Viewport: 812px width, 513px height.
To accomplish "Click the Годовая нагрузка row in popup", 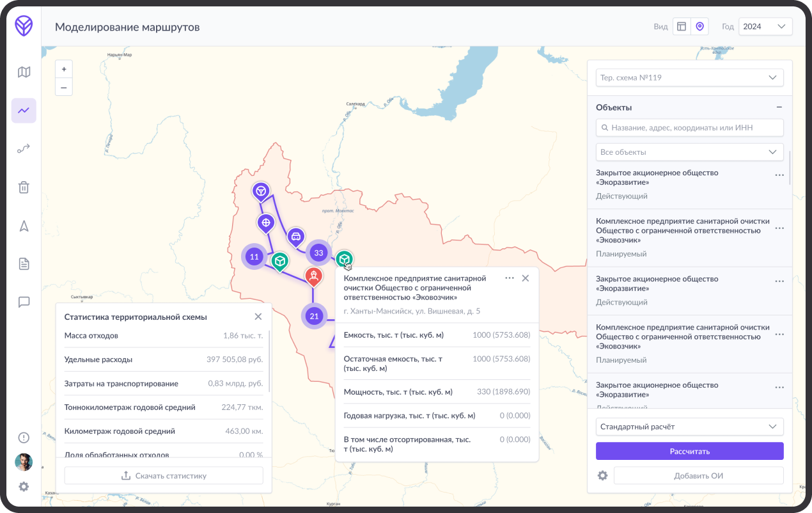I will tap(437, 416).
